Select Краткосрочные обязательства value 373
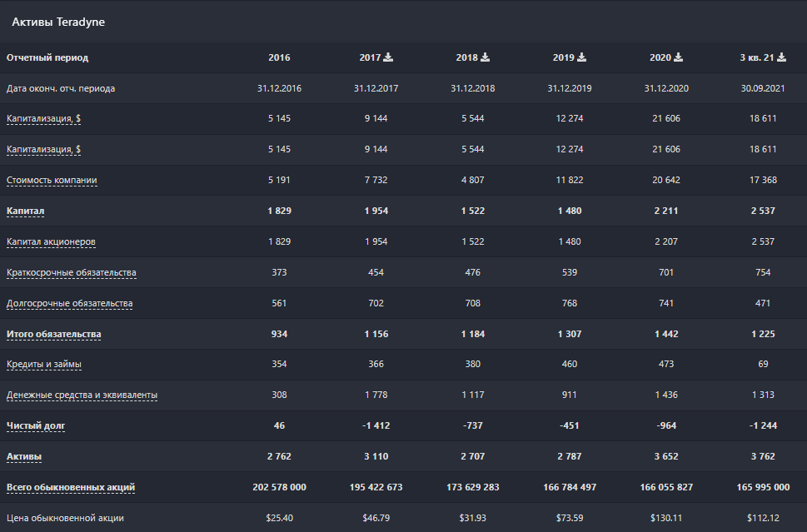Viewport: 807px width, 532px height. [279, 273]
